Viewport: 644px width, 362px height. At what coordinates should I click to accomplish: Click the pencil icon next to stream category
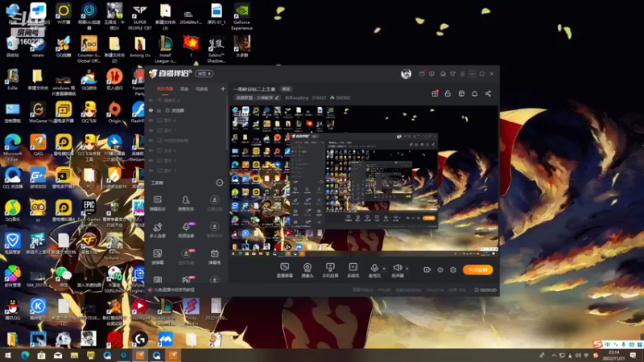[x=277, y=97]
